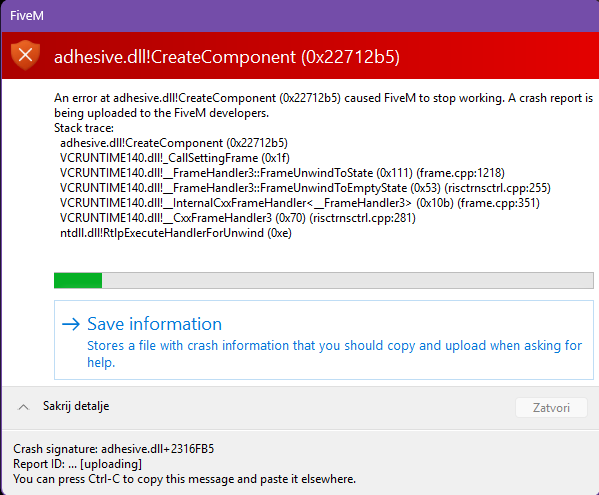Click the Save information arrow icon

coord(71,324)
